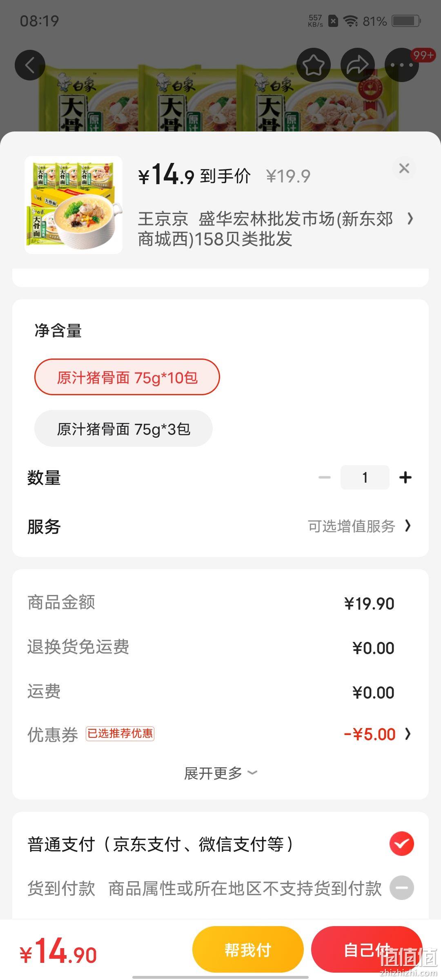
Task: Tap the product thumbnail image
Action: 73,205
